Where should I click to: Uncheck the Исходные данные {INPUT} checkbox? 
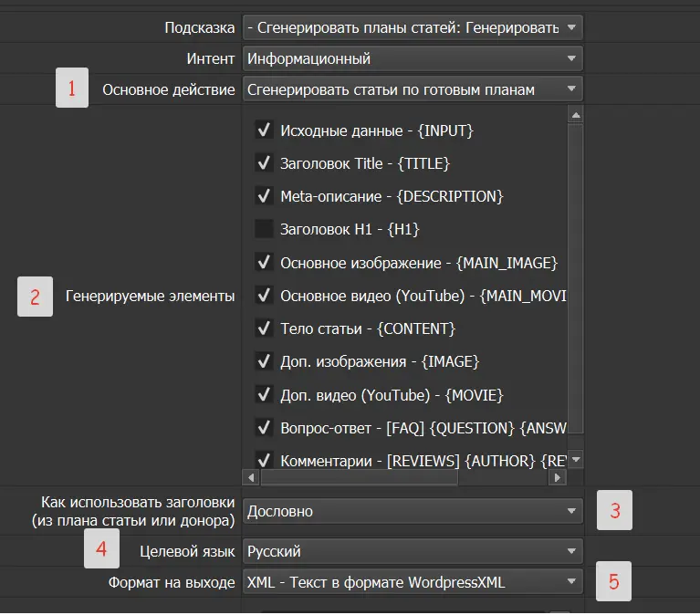click(264, 130)
